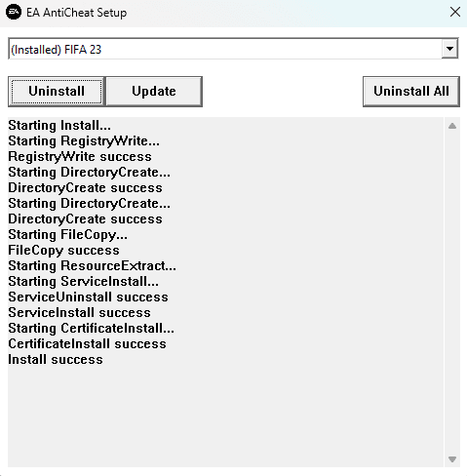Click the 'Starting Install...' log line
The width and height of the screenshot is (467, 476).
[x=59, y=126]
